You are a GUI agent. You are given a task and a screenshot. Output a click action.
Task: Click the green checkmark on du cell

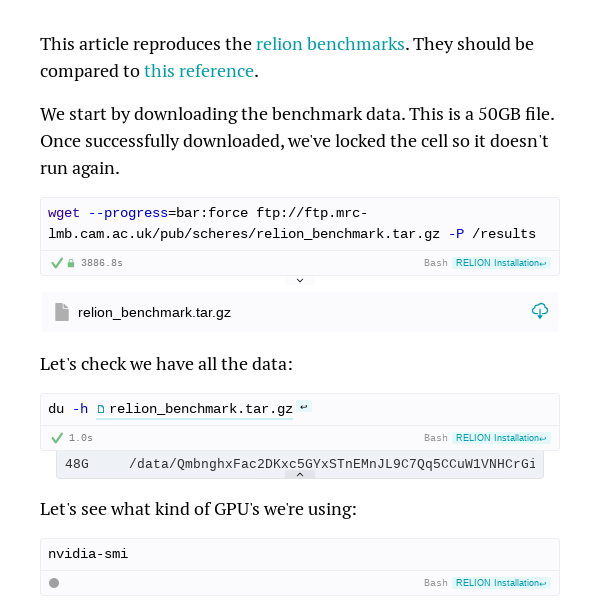[57, 438]
